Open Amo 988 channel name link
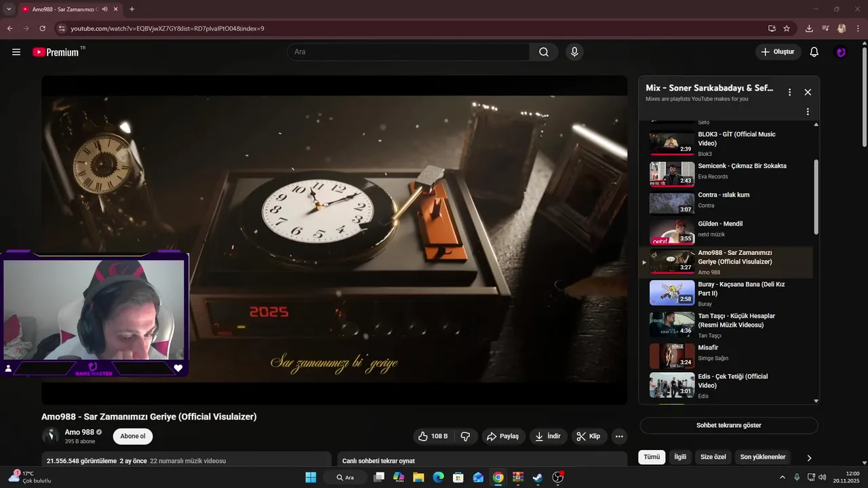The width and height of the screenshot is (868, 488). [79, 432]
